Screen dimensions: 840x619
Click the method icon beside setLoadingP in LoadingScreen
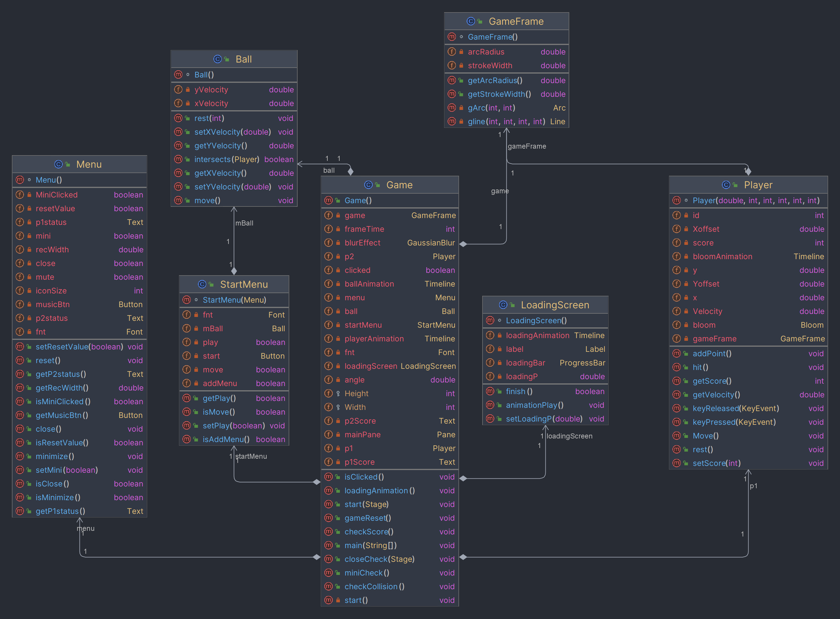[x=490, y=419]
